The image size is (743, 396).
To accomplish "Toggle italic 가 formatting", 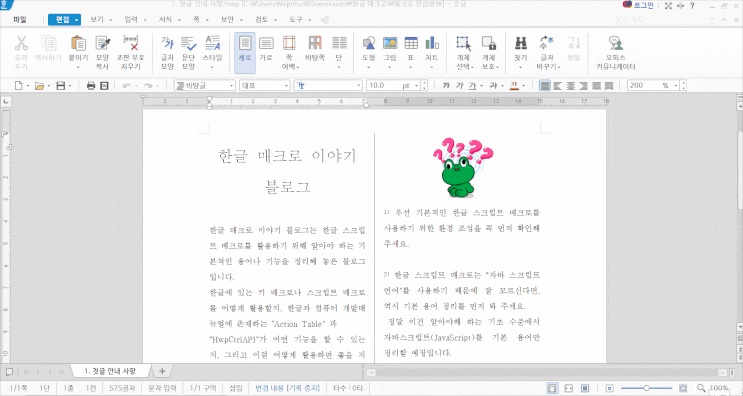I will coord(459,86).
